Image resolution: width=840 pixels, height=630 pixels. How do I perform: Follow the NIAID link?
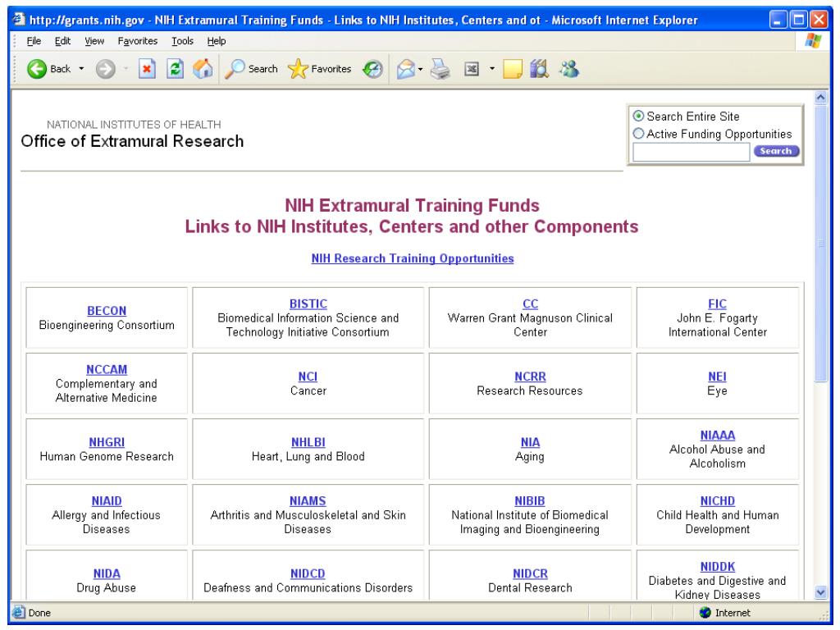[x=107, y=501]
